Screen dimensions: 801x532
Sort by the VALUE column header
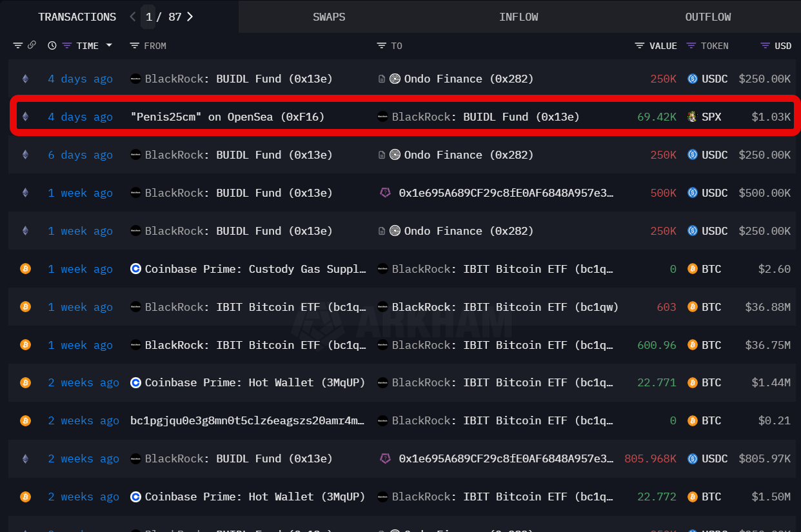click(x=663, y=46)
